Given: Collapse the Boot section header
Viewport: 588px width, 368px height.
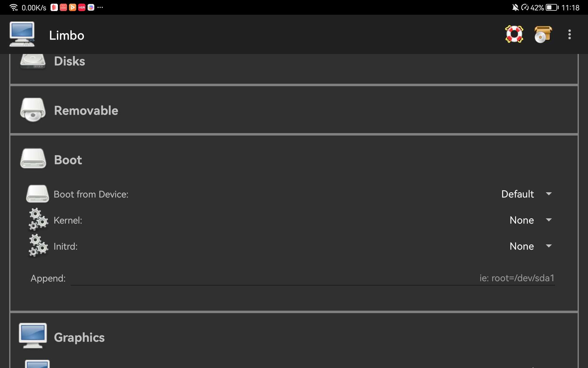Looking at the screenshot, I should point(294,159).
